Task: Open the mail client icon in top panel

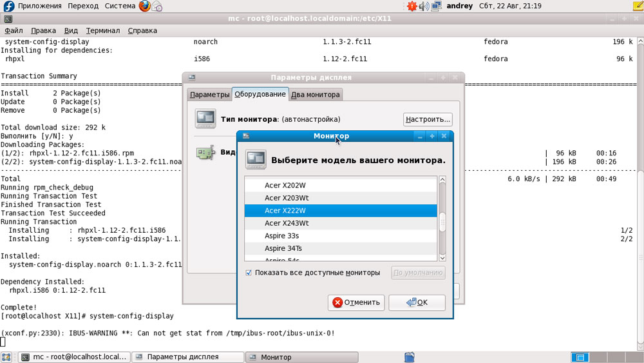Action: click(157, 6)
